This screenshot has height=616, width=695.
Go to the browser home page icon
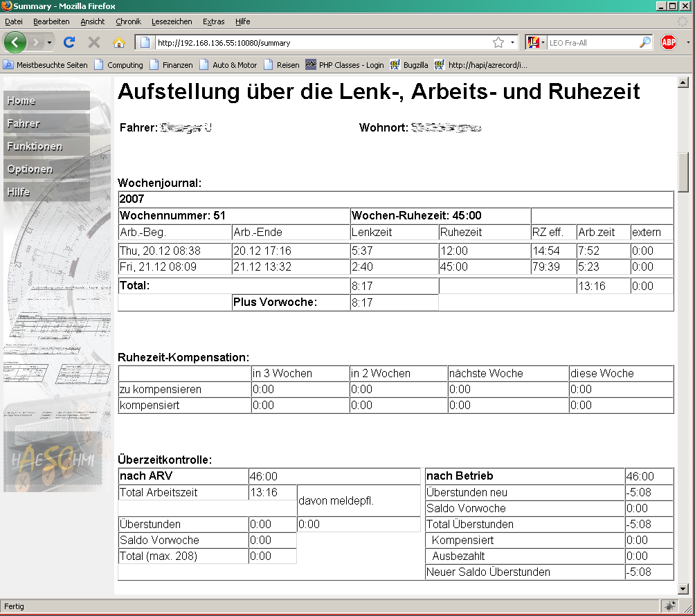(118, 42)
